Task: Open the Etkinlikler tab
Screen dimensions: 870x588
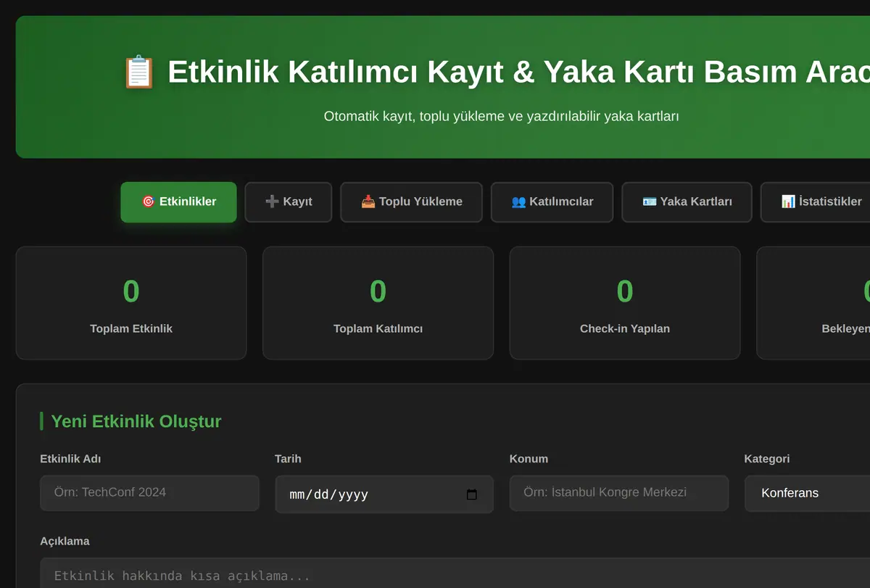Action: (178, 202)
